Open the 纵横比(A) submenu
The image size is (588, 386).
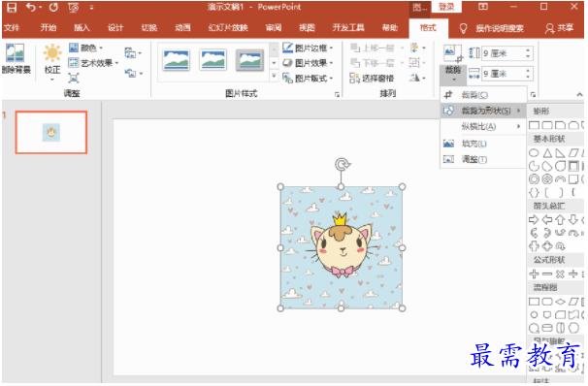[x=483, y=127]
